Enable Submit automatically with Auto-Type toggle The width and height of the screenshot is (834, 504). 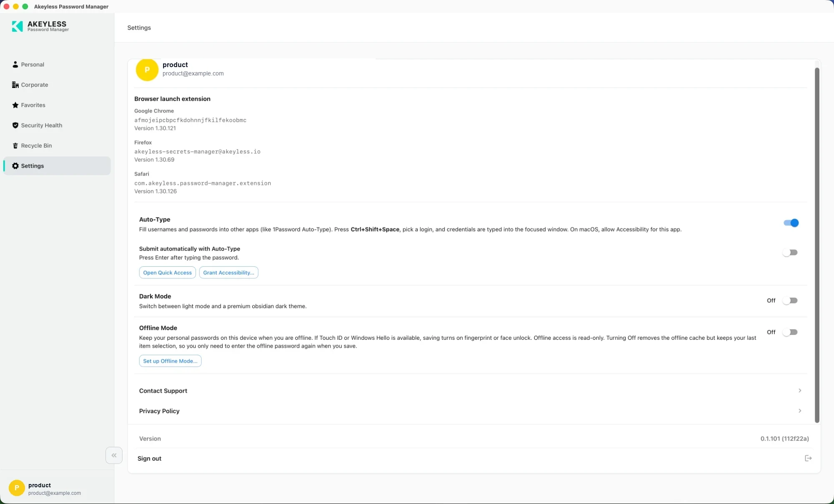(x=790, y=253)
